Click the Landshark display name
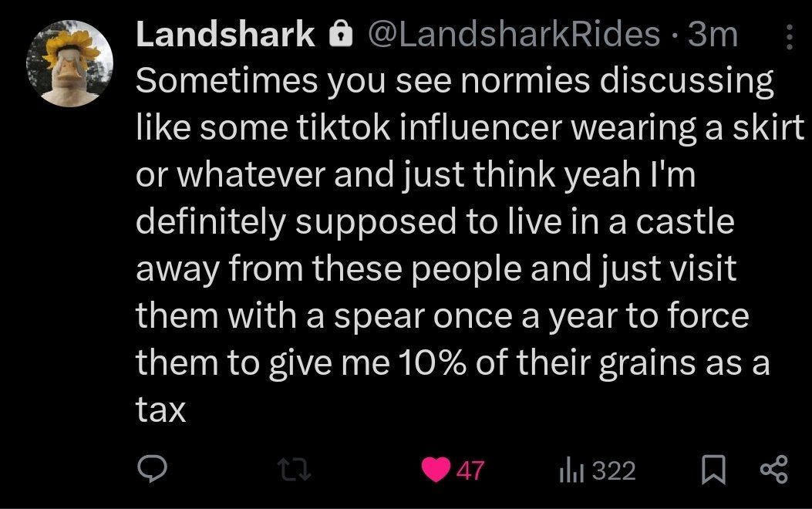812x509 pixels. pos(225,35)
